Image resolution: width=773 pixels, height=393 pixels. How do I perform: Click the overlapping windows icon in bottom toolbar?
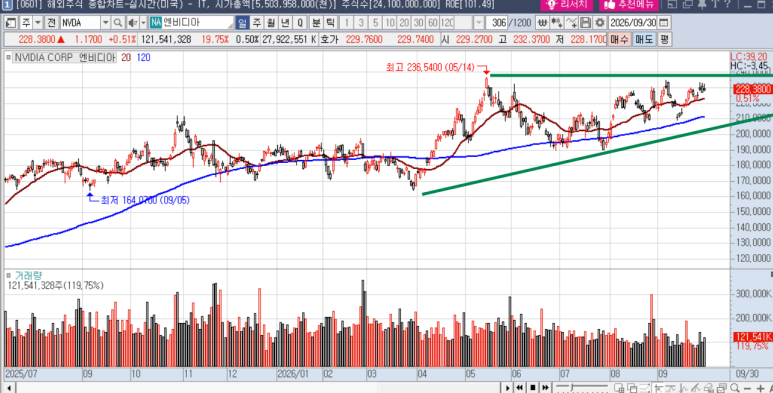pyautogui.click(x=632, y=388)
